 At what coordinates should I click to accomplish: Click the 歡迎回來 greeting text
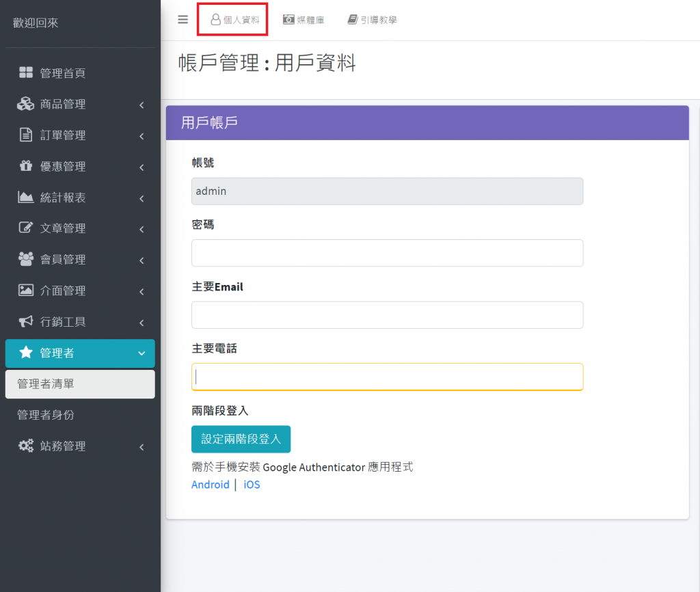[36, 23]
